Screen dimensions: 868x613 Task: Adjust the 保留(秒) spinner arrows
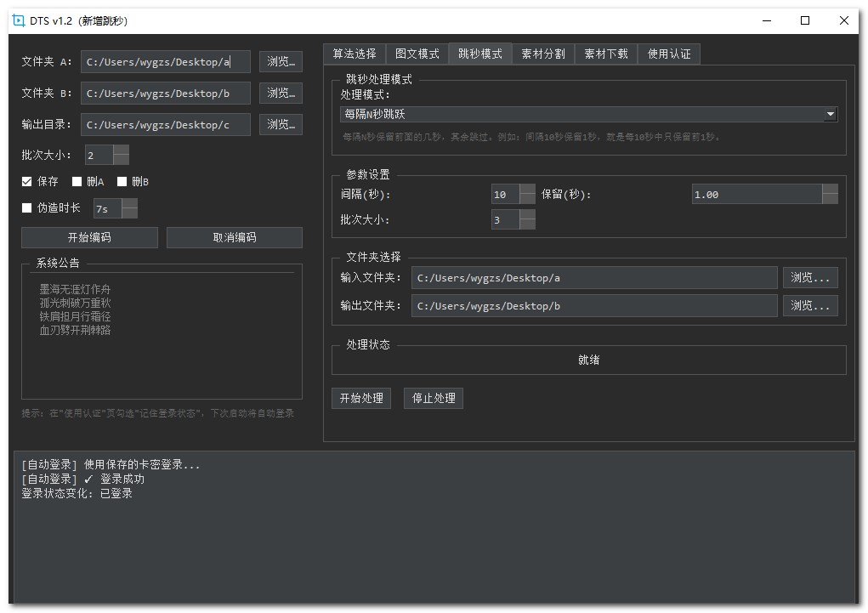pos(829,195)
